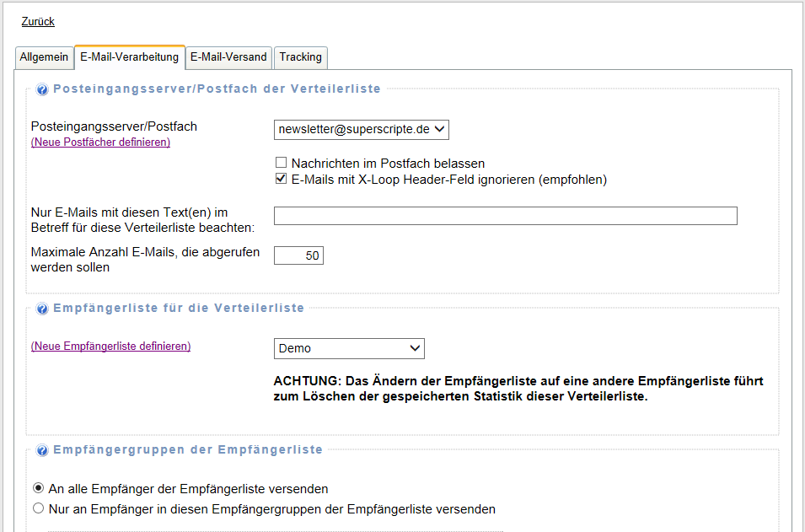This screenshot has height=532, width=805.
Task: Select the E-Mail-Verarbeitung tab
Action: (130, 57)
